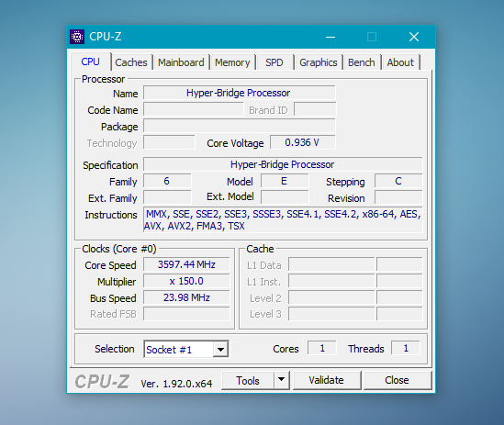Click the Specification field text
The image size is (504, 425).
(282, 164)
